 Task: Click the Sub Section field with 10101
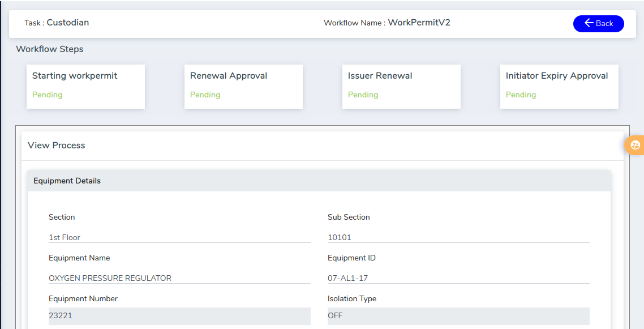[x=458, y=237]
